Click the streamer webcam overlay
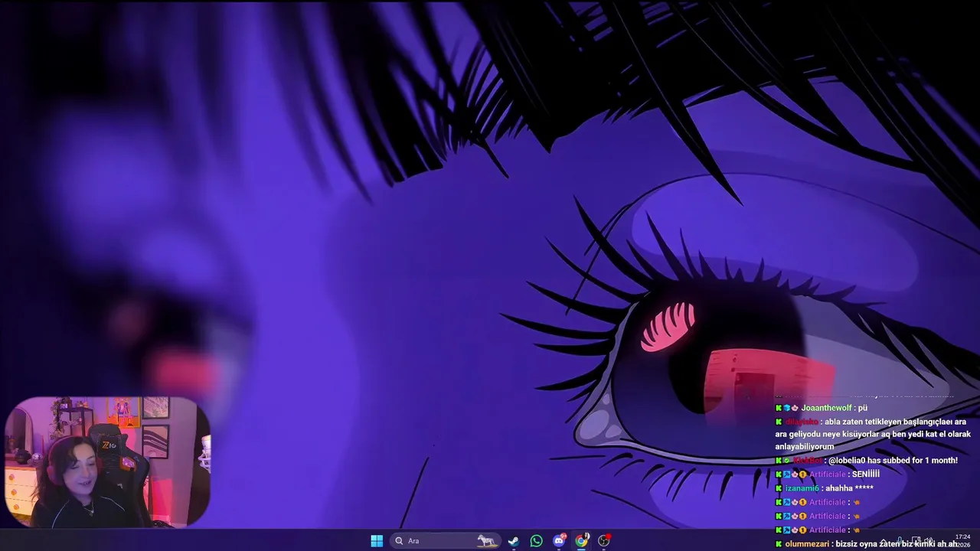The image size is (980, 551). (x=107, y=462)
